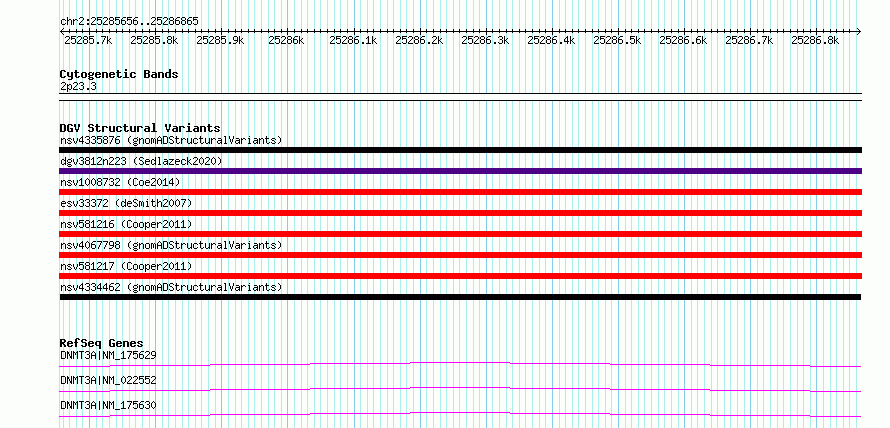
Task: Click the Cytogenetic Bands track title
Action: coord(119,74)
